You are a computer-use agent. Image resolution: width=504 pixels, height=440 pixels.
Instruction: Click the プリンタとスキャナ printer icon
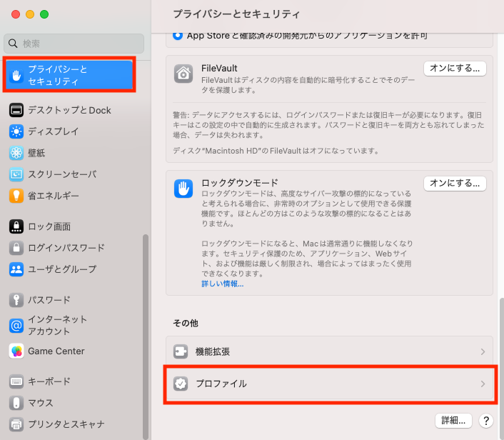point(16,424)
